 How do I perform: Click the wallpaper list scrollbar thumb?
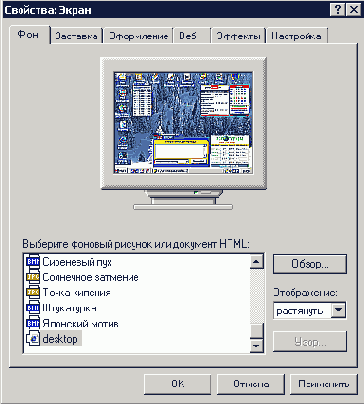(256, 331)
